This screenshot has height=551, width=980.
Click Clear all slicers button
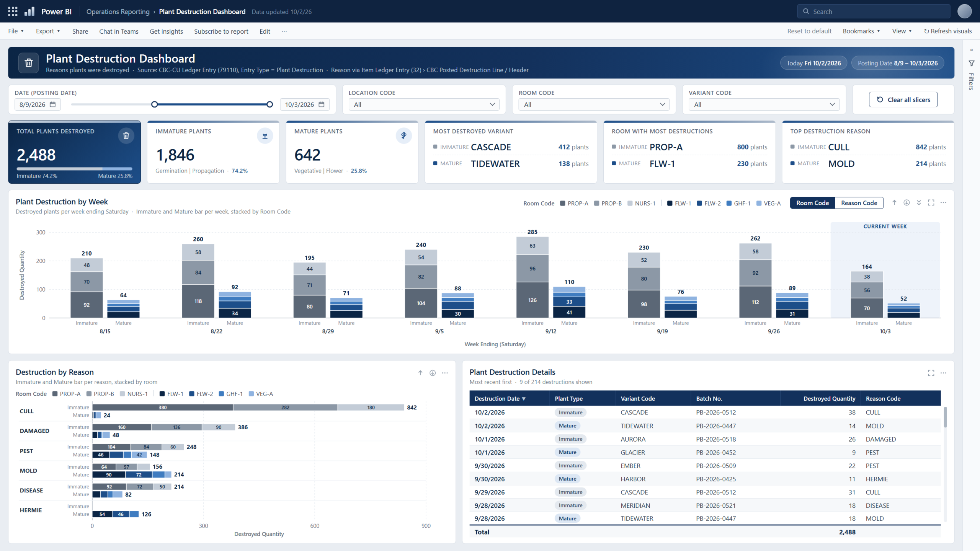(903, 99)
